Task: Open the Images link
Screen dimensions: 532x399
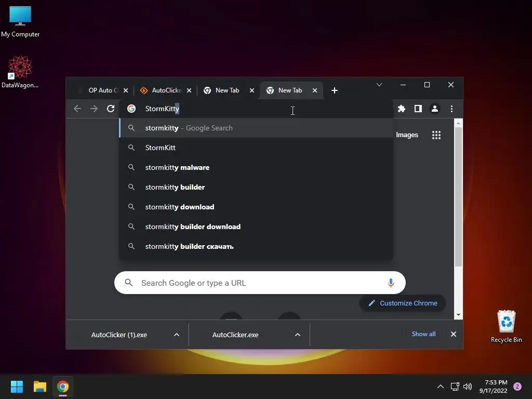Action: pyautogui.click(x=407, y=135)
